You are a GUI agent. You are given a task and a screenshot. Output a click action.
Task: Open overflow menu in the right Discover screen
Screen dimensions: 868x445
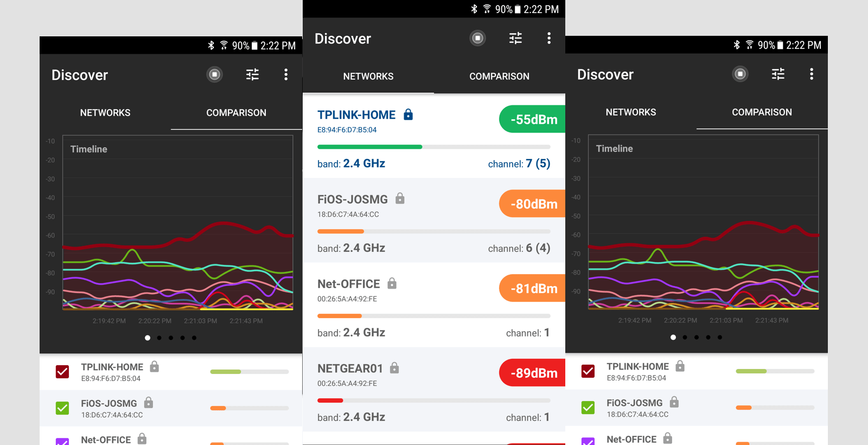point(812,74)
